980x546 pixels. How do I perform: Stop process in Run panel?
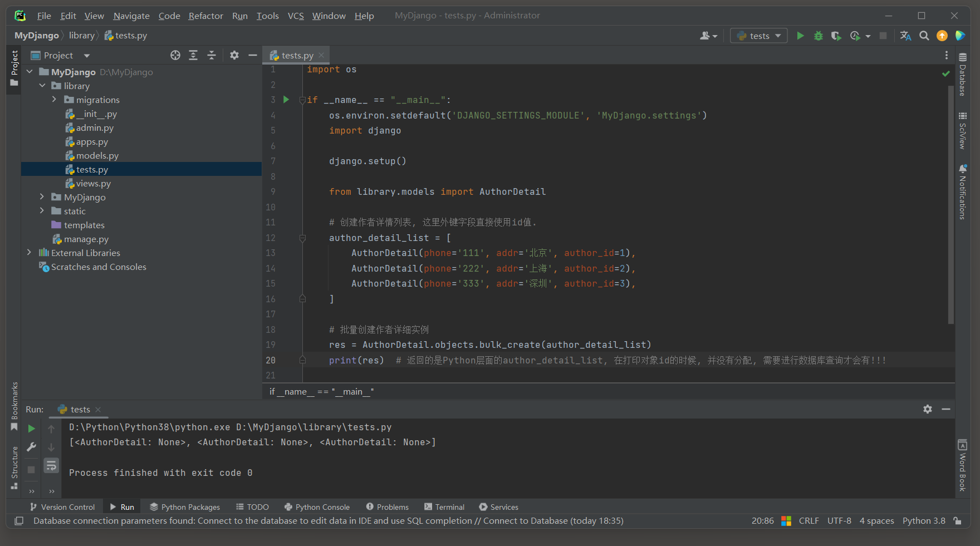tap(32, 469)
